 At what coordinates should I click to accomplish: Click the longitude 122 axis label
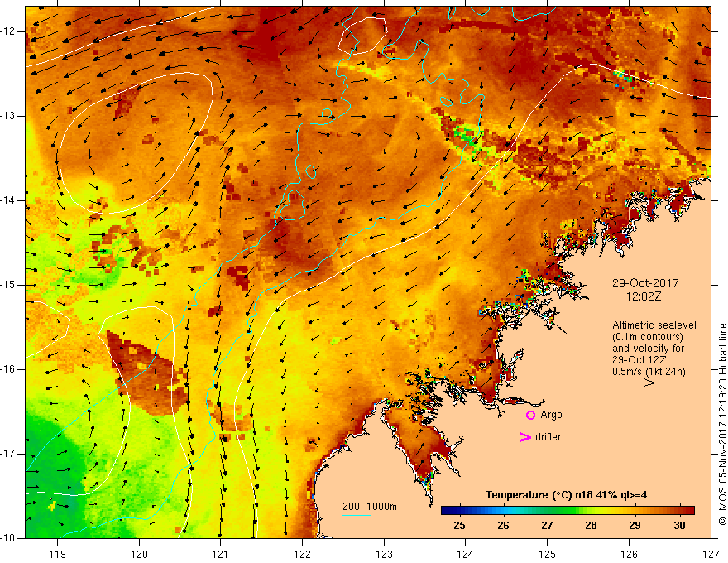302,554
